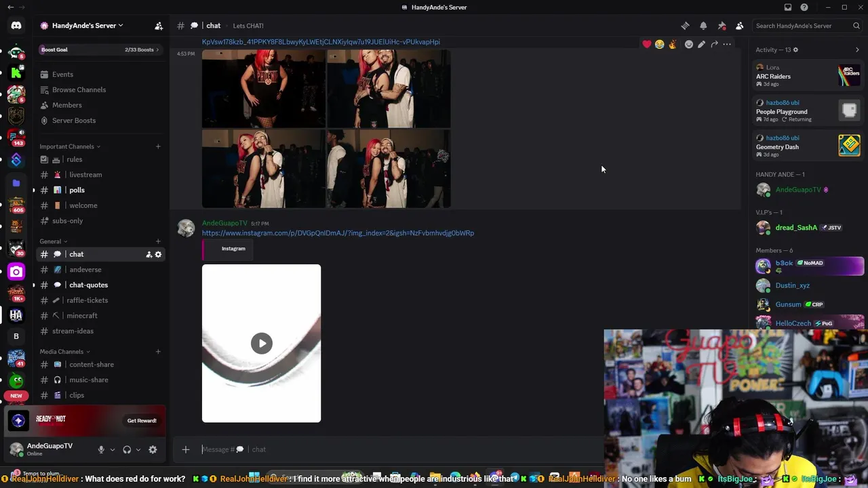Toggle headphones deafen

coord(127,449)
